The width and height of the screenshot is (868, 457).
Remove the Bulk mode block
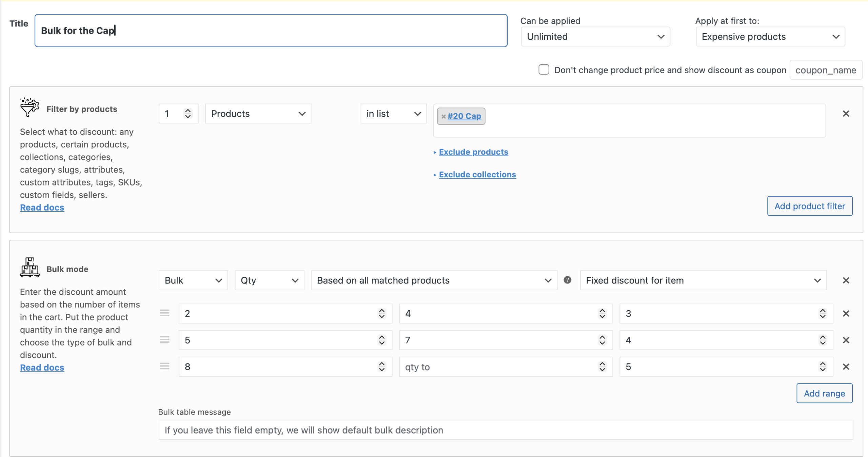click(x=846, y=281)
